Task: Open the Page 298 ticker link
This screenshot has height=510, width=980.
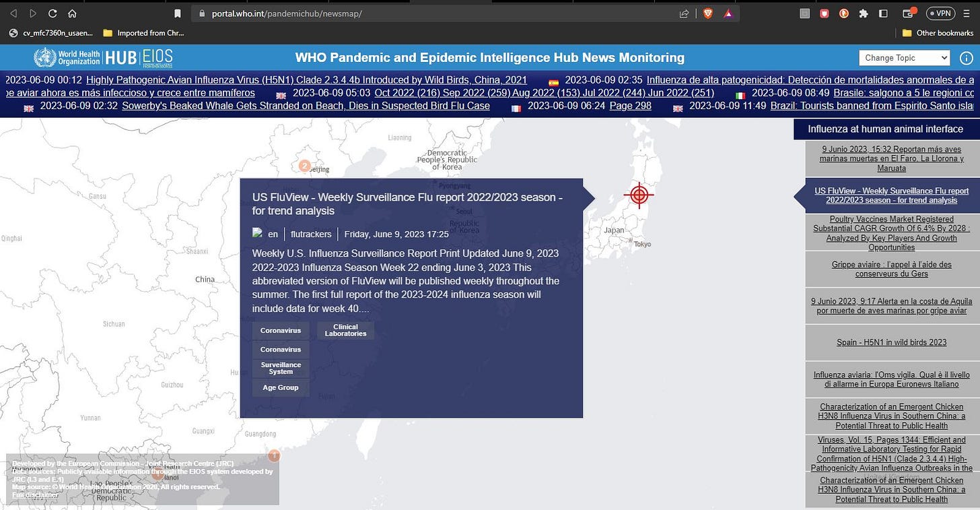Action: click(x=630, y=105)
